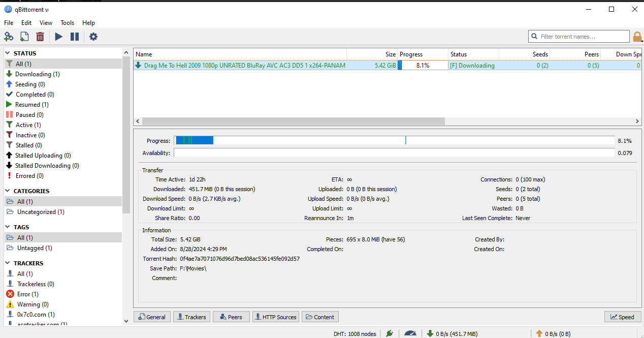Sort torrents by the Status column header

474,54
